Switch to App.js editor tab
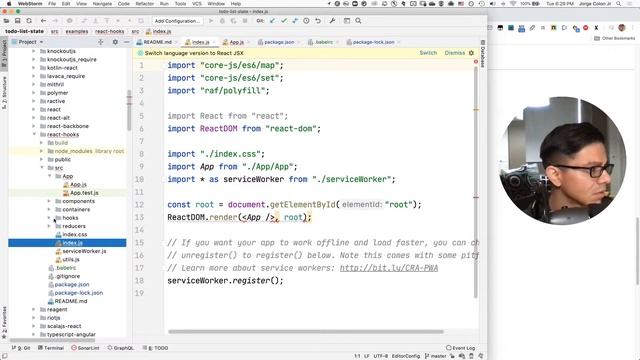The image size is (640, 360). 236,42
